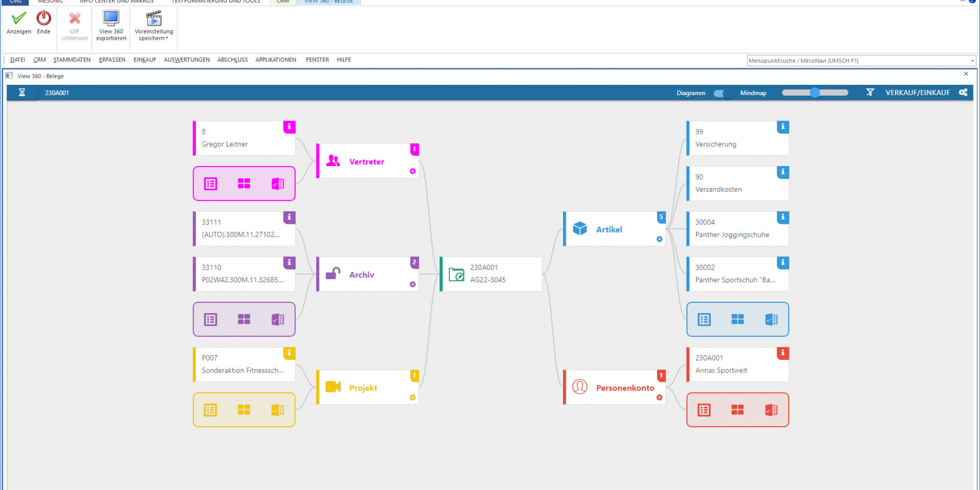Click gear toggle on the Archiv node
Image resolution: width=980 pixels, height=490 pixels.
click(x=413, y=284)
